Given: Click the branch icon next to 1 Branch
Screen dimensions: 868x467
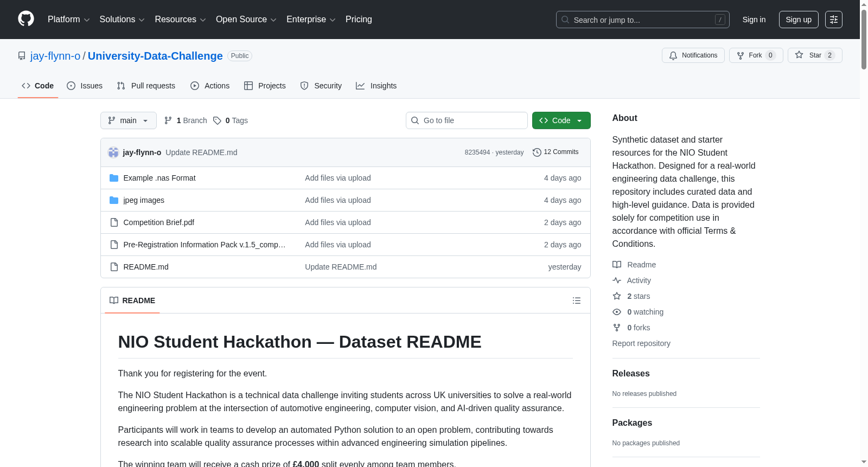Looking at the screenshot, I should point(168,120).
